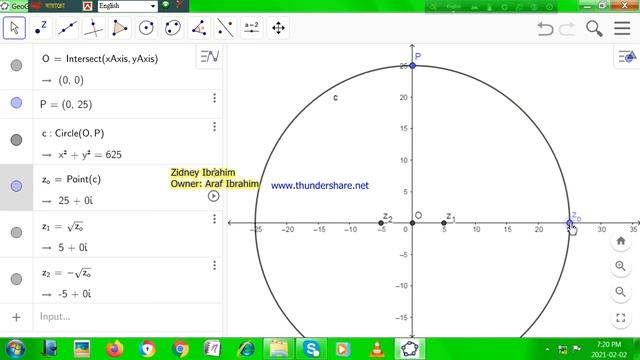Click the -5 + 0i value of z₂
Viewport: 640px width, 360px height.
tap(74, 294)
